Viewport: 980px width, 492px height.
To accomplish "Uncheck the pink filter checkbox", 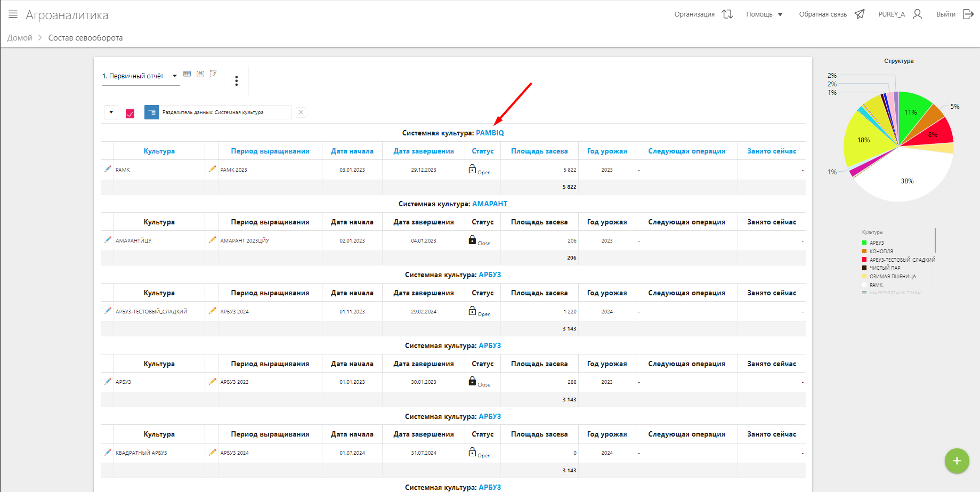I will 130,114.
